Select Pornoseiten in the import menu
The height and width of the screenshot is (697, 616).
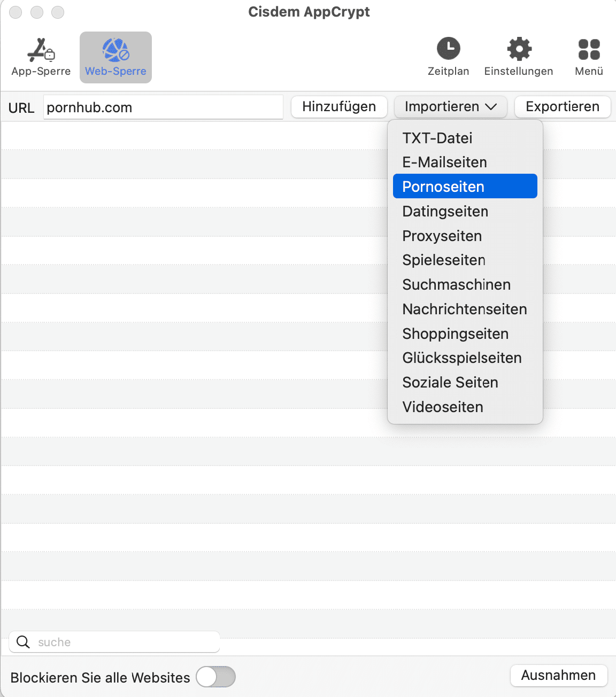coord(443,187)
